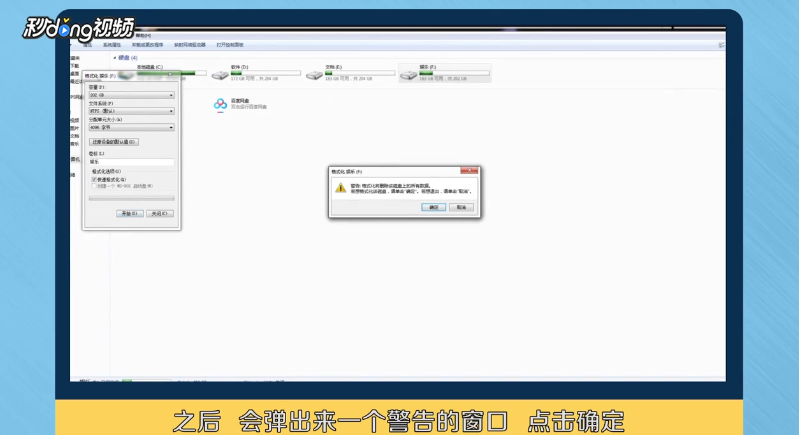Click the format progress bar

131,198
